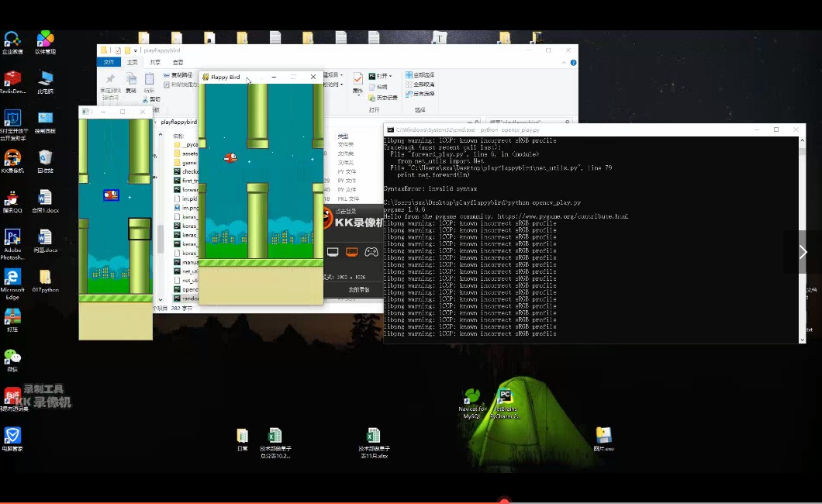Screen dimensions: 822x504
Task: Click 点击登录 in the KK录像机 window
Action: coord(346,212)
